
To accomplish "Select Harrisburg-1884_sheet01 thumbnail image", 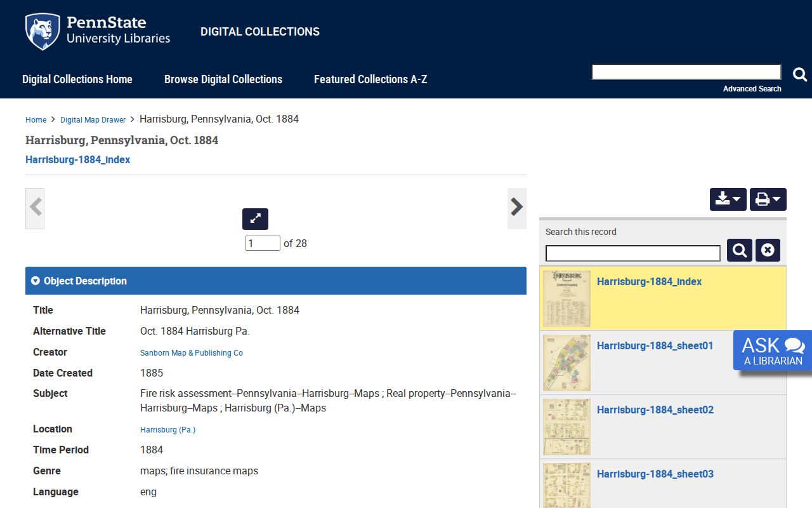I will (566, 363).
